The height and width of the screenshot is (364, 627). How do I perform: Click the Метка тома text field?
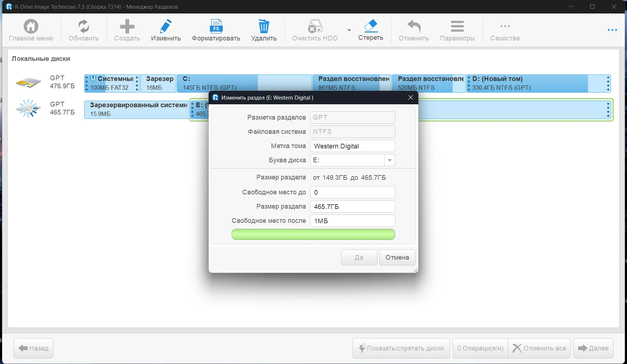click(352, 146)
